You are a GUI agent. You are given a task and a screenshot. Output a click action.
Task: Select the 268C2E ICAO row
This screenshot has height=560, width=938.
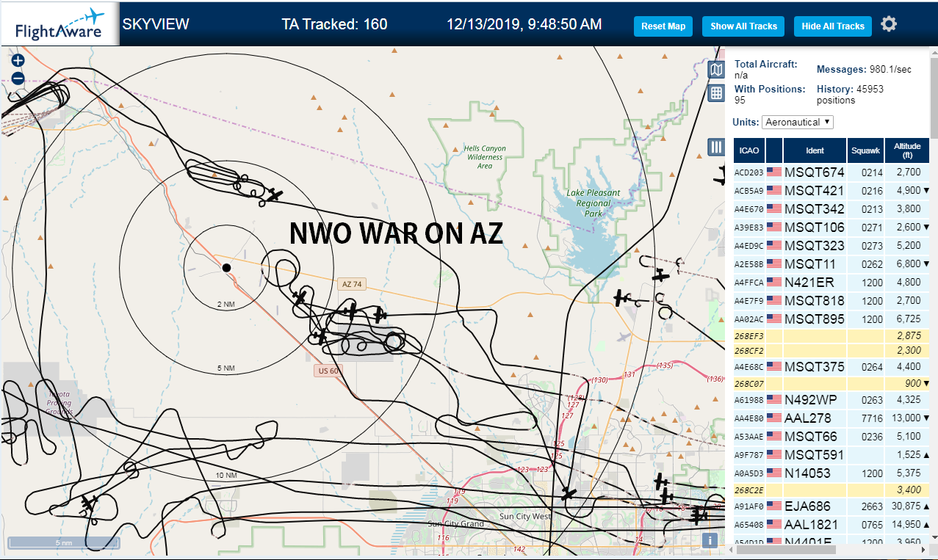pos(831,490)
